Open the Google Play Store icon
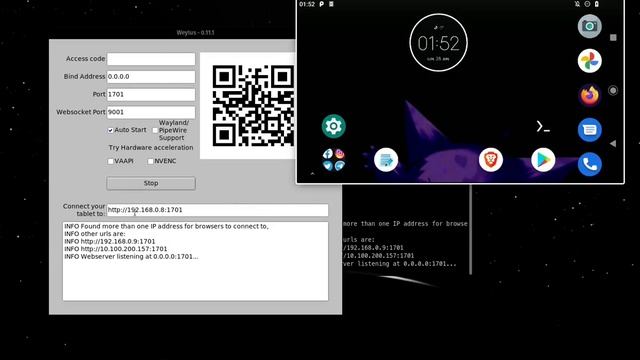The image size is (640, 360). [543, 160]
